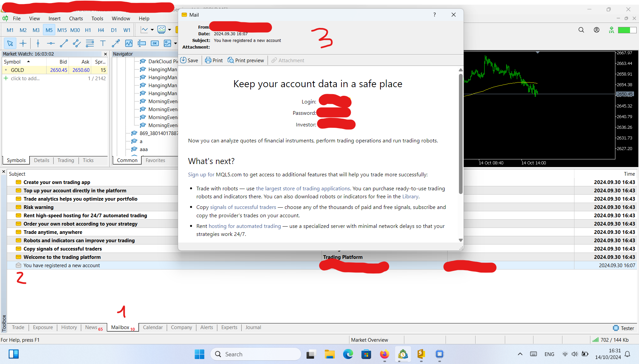Switch chart timeframe to M2
The height and width of the screenshot is (364, 639).
23,30
